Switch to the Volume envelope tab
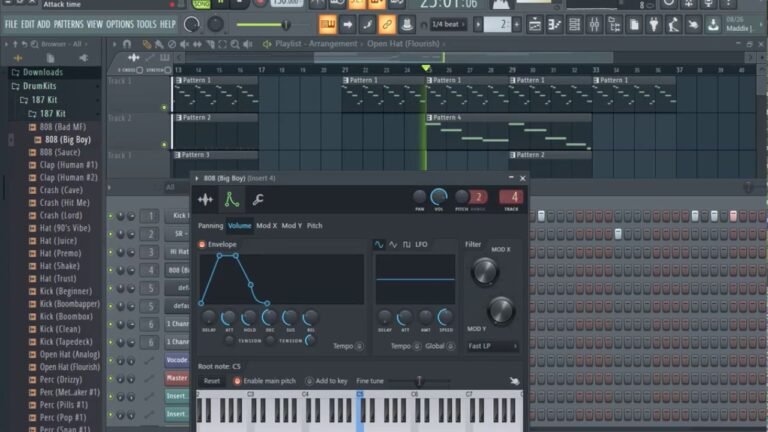The width and height of the screenshot is (768, 432). point(240,226)
